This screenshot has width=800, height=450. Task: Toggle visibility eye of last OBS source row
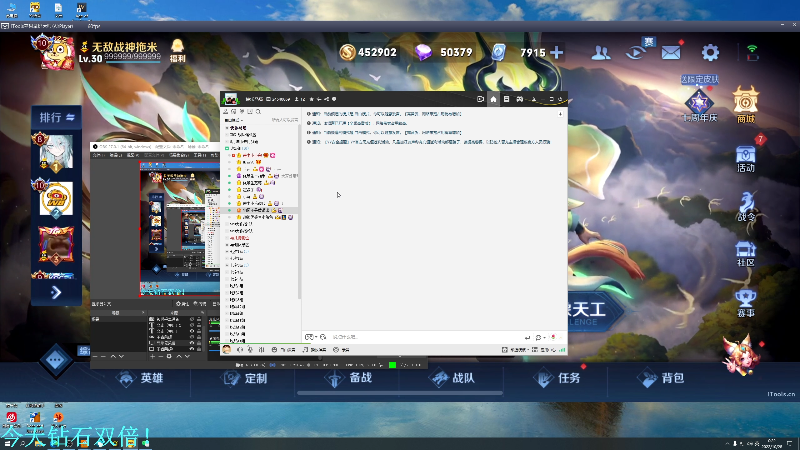pos(192,349)
